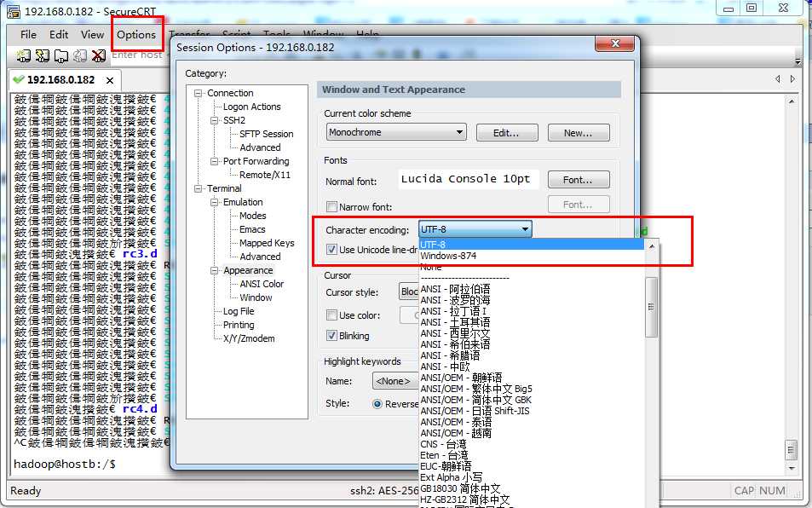Enable the cursor Use color checkbox
The width and height of the screenshot is (812, 508).
[x=332, y=315]
